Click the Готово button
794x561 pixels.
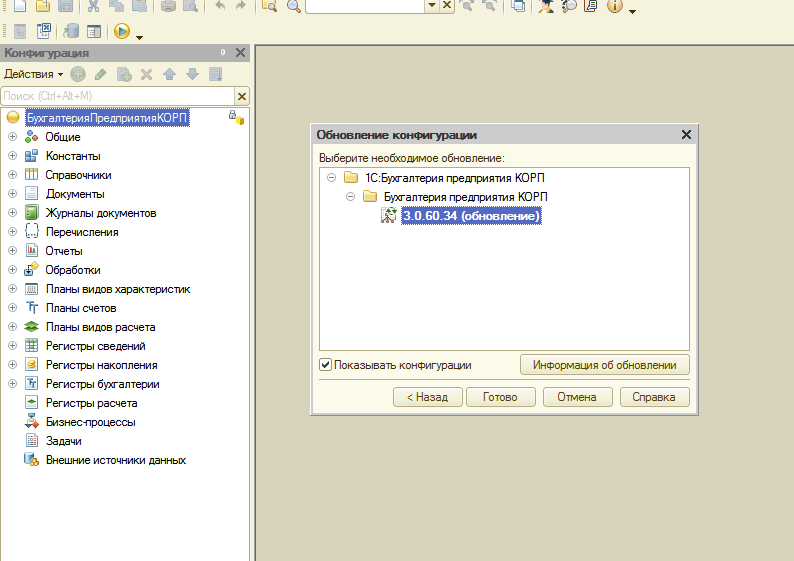pyautogui.click(x=500, y=397)
